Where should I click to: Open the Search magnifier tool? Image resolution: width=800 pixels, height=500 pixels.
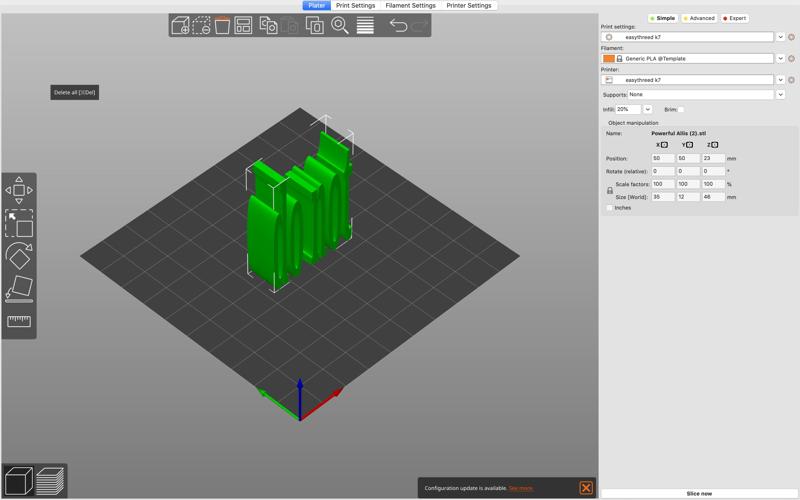pyautogui.click(x=340, y=26)
